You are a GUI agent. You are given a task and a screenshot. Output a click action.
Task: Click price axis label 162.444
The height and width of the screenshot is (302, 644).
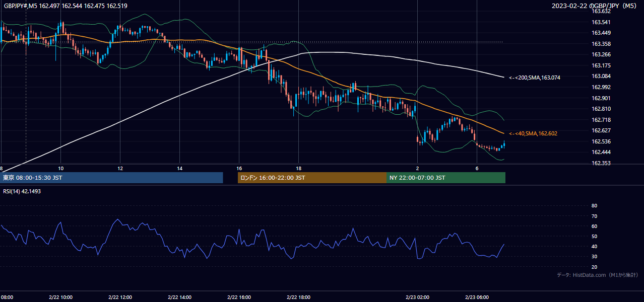tap(601, 152)
